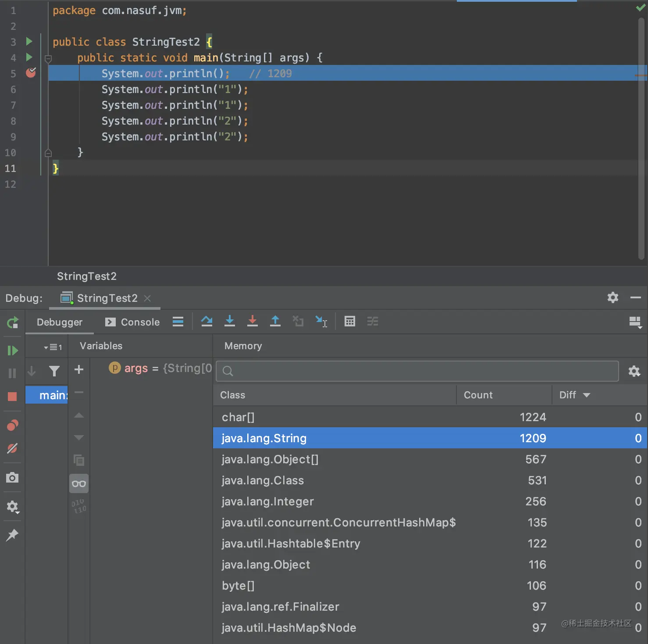Hide the Debug tool window

(636, 298)
